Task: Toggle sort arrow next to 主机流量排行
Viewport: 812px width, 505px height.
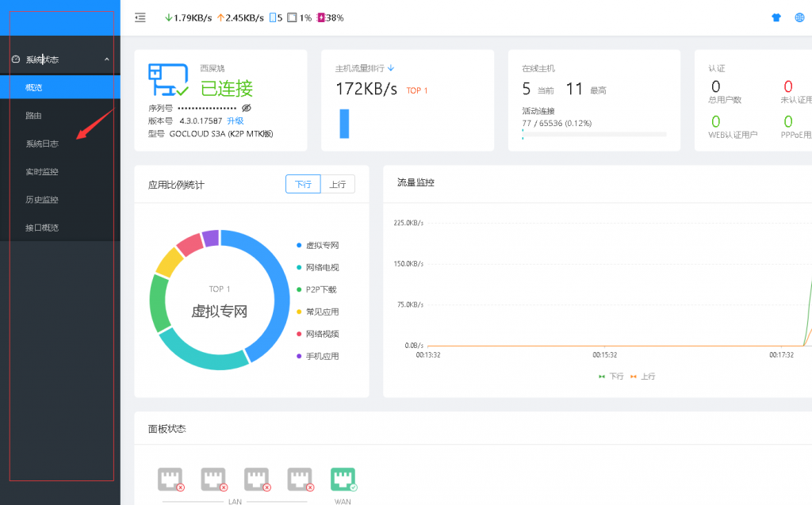Action: pyautogui.click(x=391, y=68)
